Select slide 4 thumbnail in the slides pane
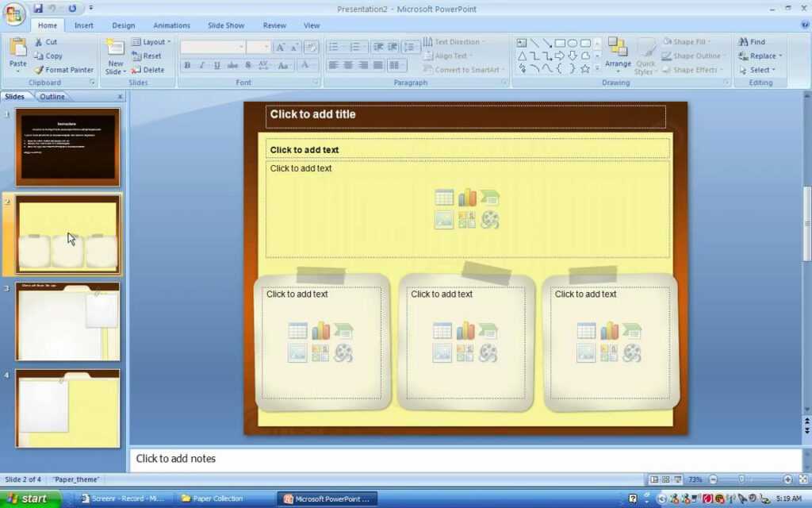Screen dimensions: 812x508 pos(67,409)
